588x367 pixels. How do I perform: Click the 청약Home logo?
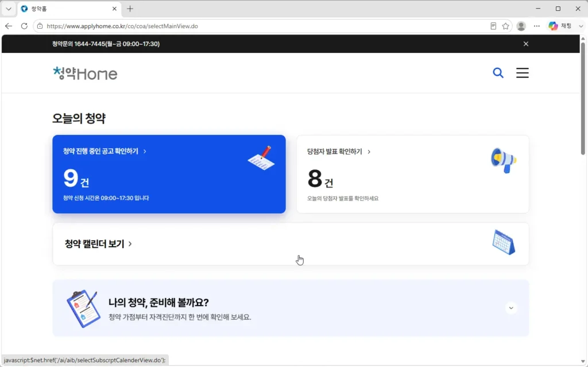(85, 74)
